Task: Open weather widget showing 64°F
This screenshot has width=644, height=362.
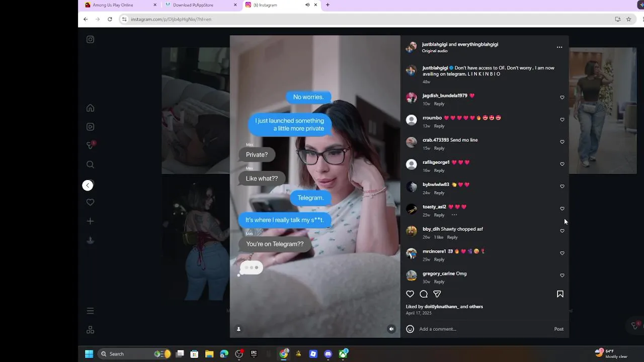Action: click(611, 354)
